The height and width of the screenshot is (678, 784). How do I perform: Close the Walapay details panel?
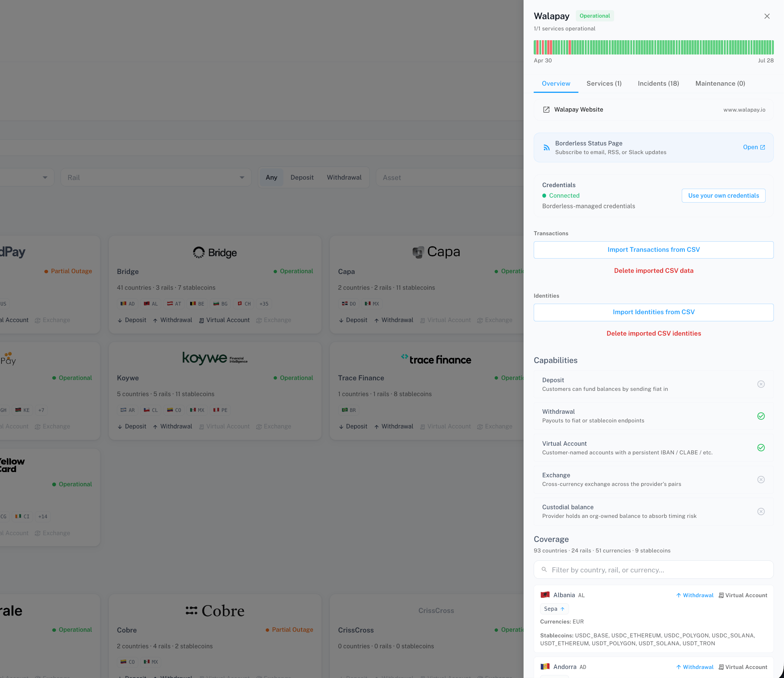pos(767,16)
